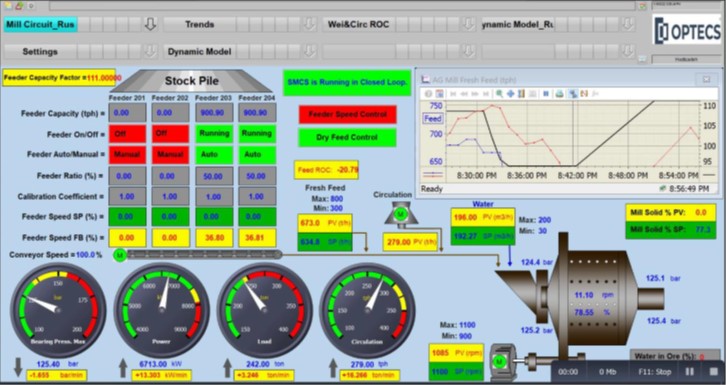Click down-arrow indicator beside Bearing Pressure rate

[x=18, y=367]
